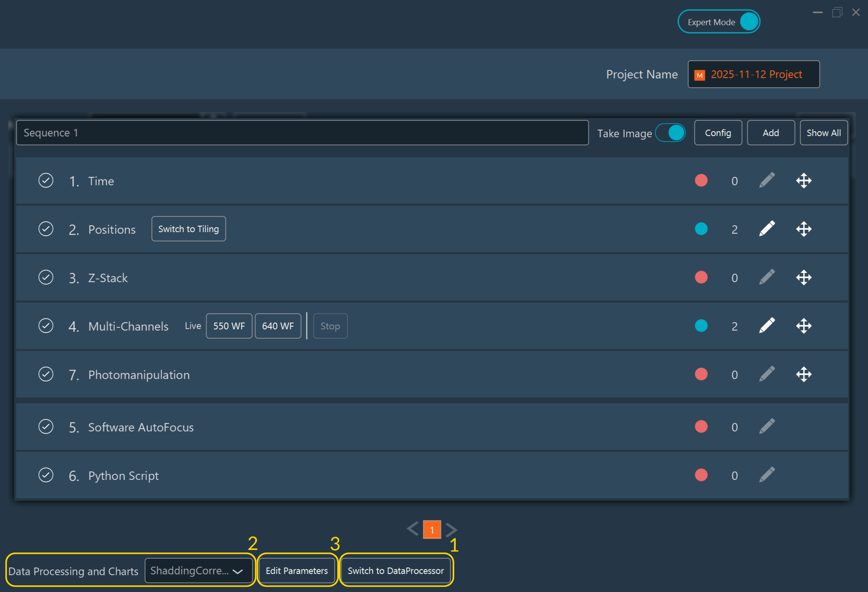Click the orange M project icon

700,75
